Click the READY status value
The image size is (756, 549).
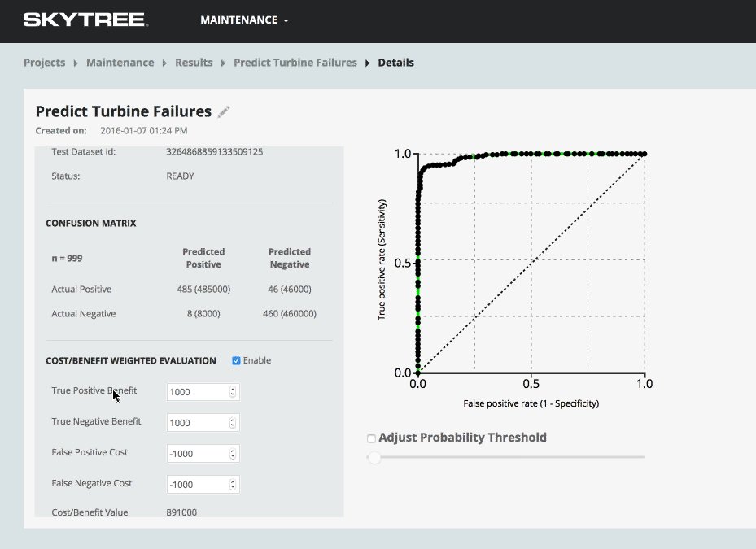click(x=181, y=176)
